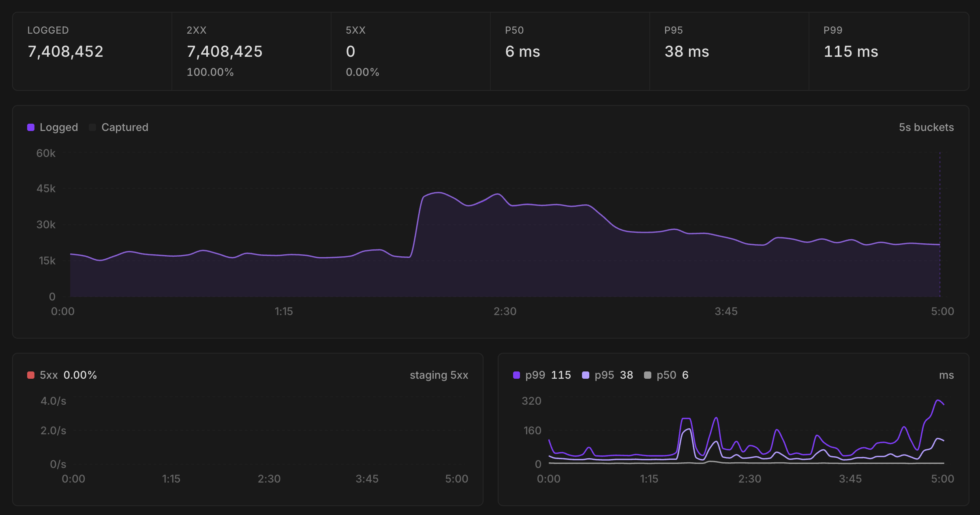This screenshot has height=515, width=980.
Task: Select the 2XX 7,408,425 stat card
Action: (x=251, y=51)
